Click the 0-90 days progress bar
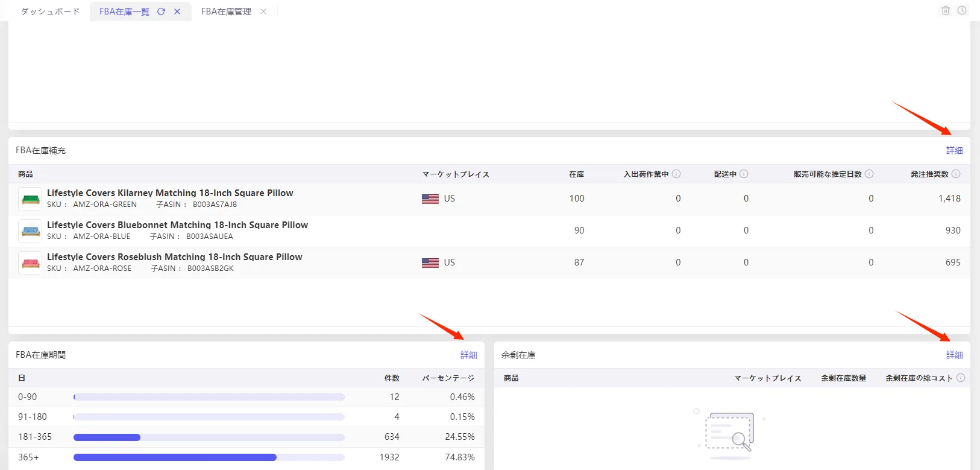Screen dimensions: 980x470 click(x=209, y=397)
